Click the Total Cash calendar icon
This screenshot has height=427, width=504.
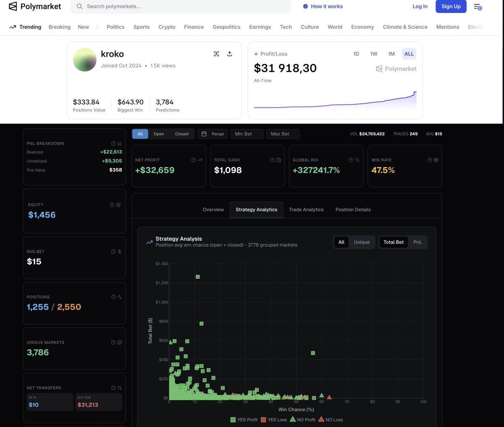278,160
